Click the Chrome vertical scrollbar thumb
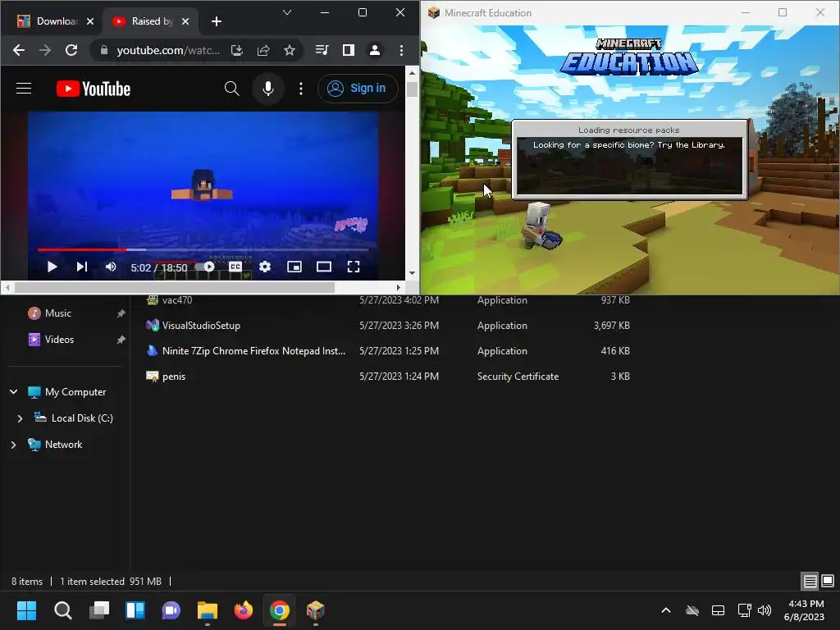 point(412,89)
